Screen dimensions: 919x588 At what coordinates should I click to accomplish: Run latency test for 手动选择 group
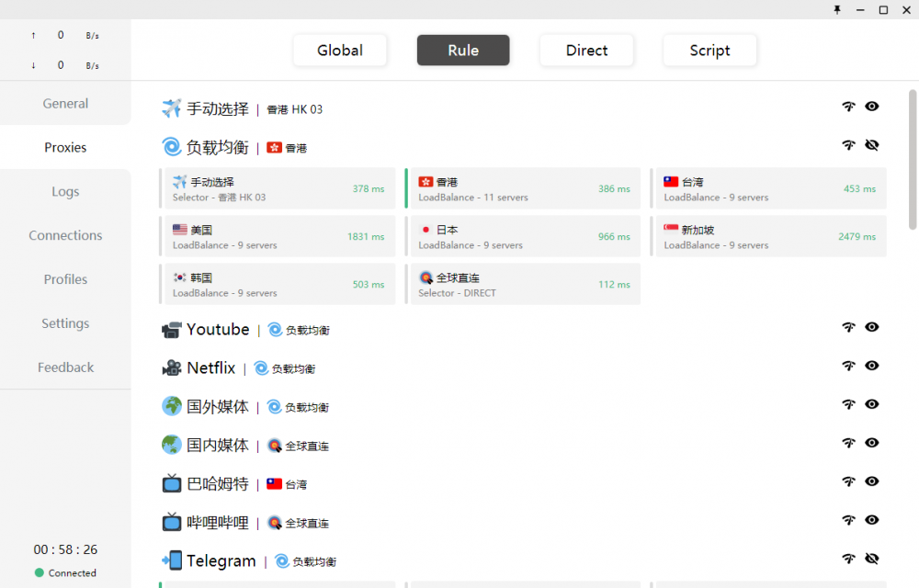coord(848,107)
